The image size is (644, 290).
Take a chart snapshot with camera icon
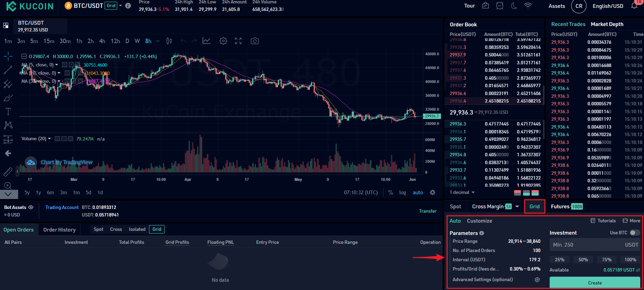(x=255, y=41)
